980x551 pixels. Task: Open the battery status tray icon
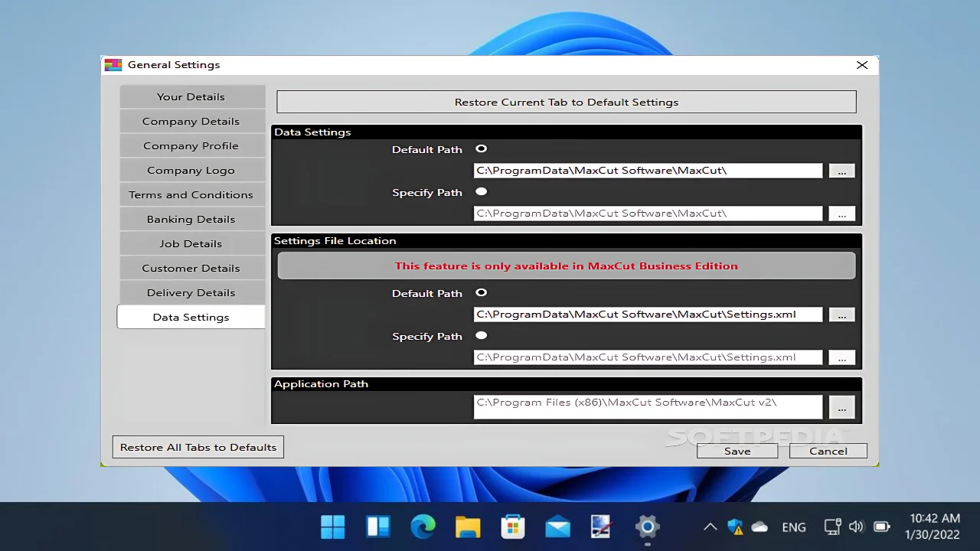[x=882, y=527]
